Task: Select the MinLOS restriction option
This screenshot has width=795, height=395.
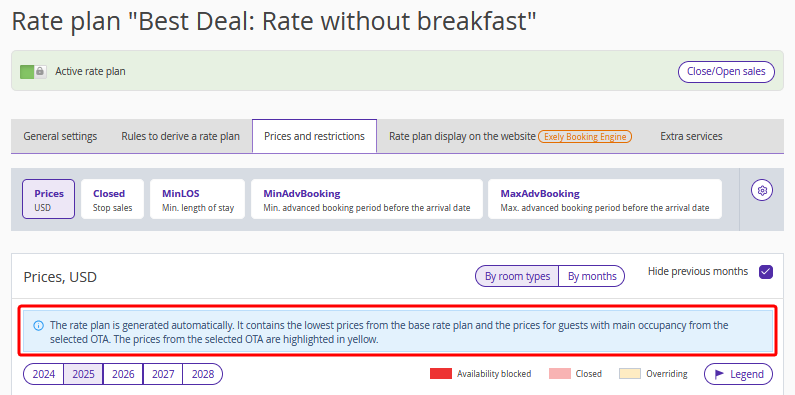Action: coord(198,199)
